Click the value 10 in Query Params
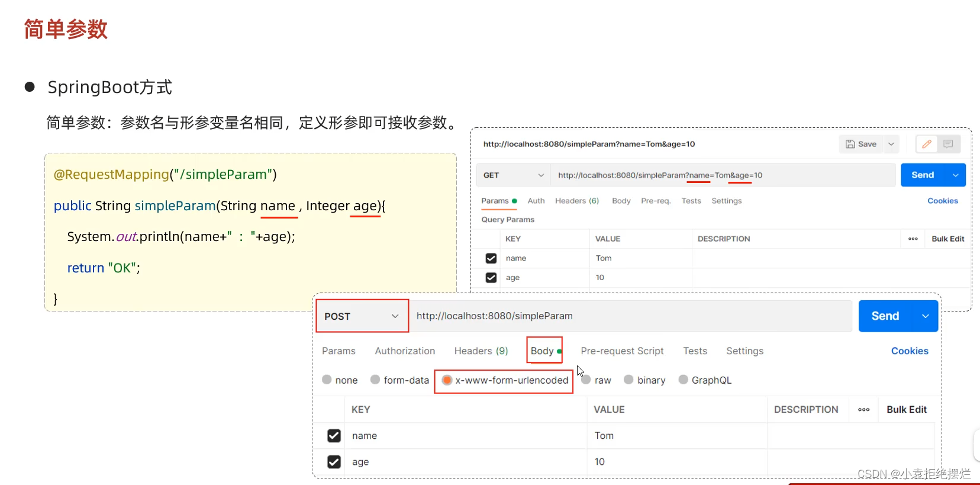 600,277
